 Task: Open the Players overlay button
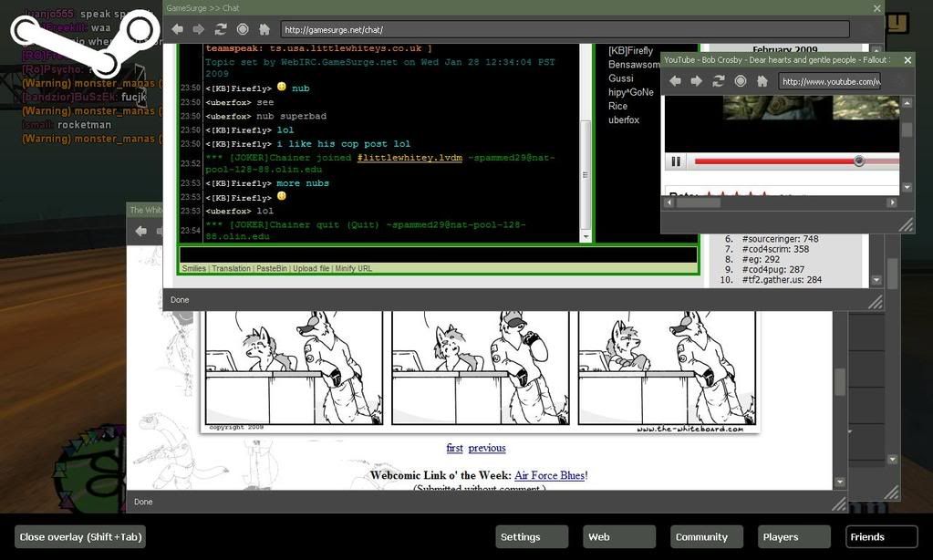pos(794,537)
